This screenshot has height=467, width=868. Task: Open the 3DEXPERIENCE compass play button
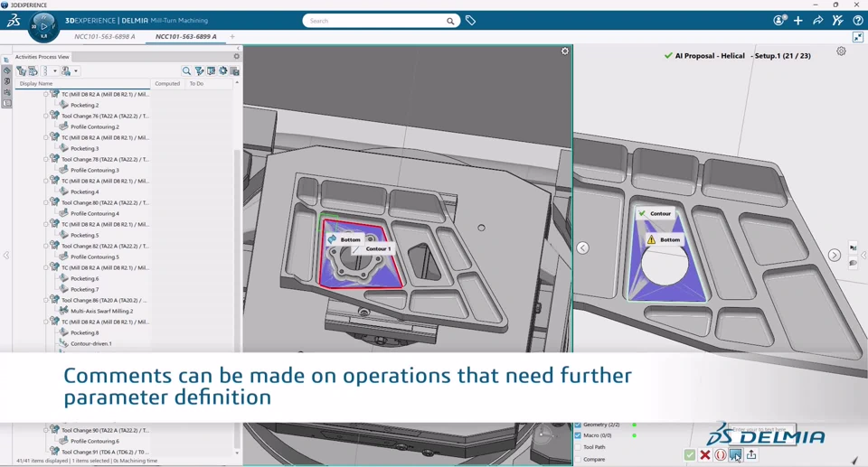tap(43, 26)
